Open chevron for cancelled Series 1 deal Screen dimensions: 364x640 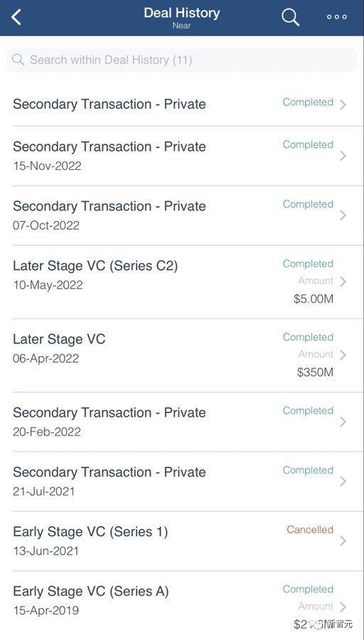(x=343, y=541)
